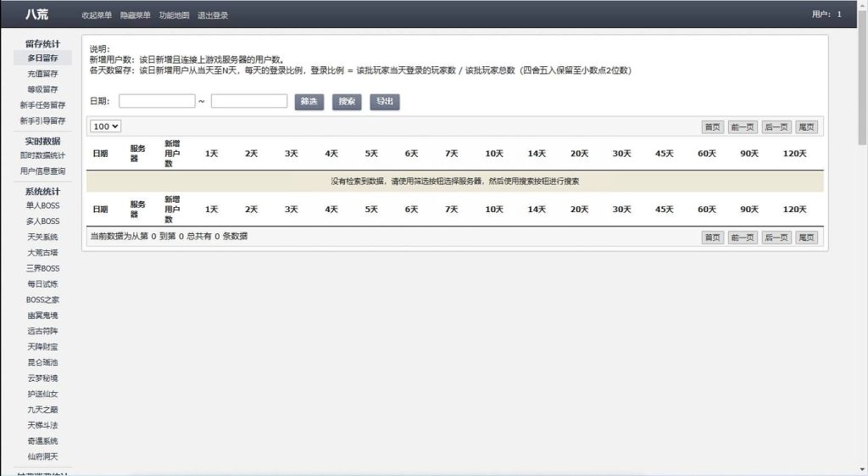
Task: Click the page's vertical scrollbar
Action: [x=862, y=85]
